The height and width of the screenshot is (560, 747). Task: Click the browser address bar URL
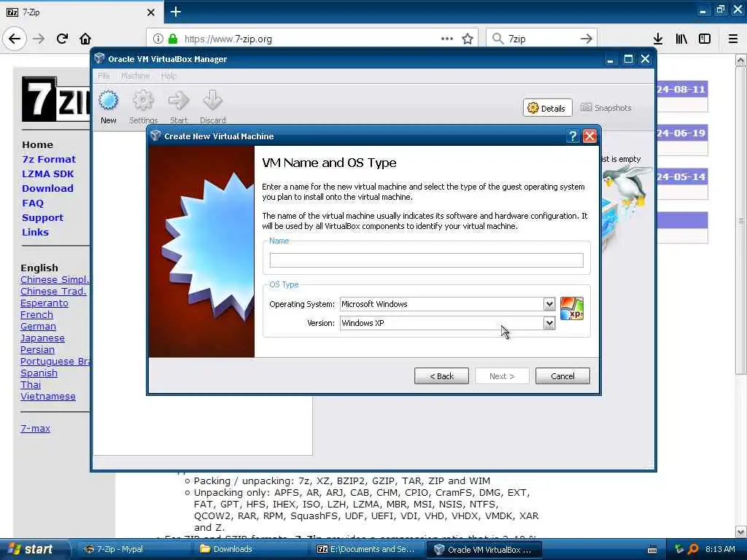click(x=228, y=39)
